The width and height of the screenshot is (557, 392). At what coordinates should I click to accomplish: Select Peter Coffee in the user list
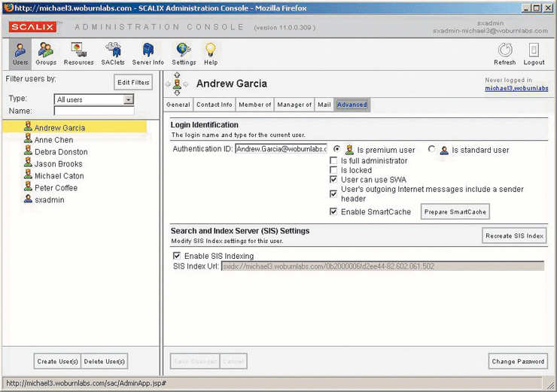coord(56,188)
